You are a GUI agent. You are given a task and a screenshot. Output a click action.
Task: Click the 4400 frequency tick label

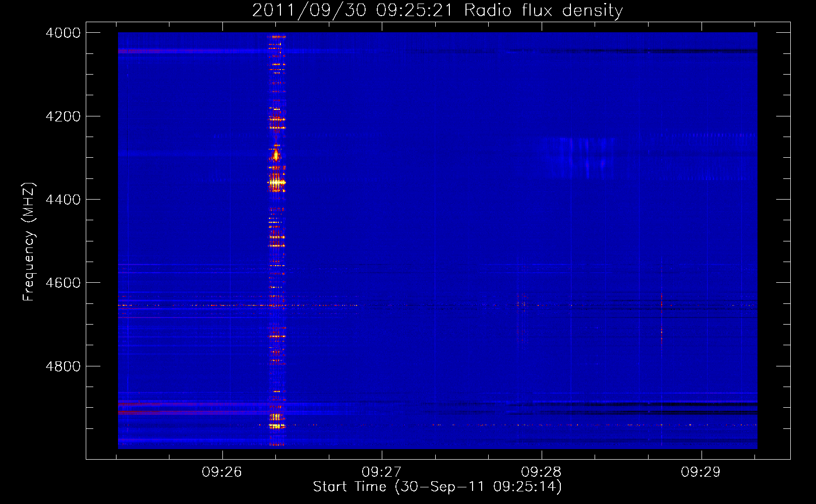pos(63,200)
